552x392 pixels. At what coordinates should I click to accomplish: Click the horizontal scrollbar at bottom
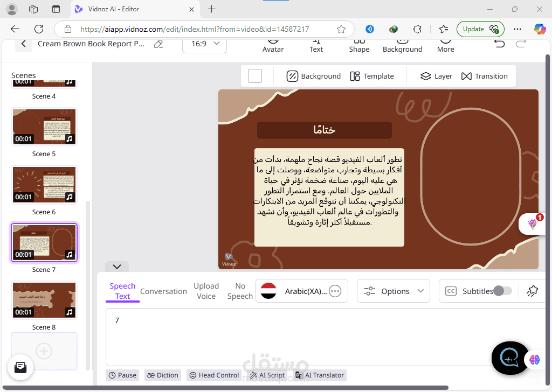pos(225,388)
